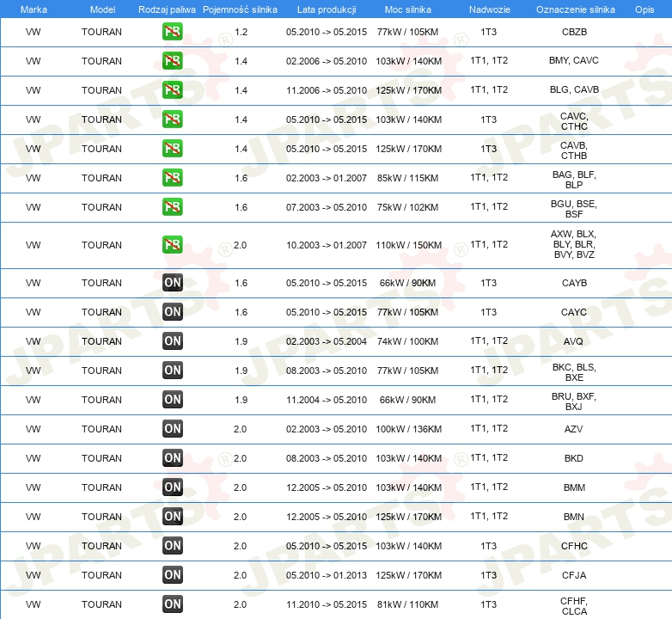Click production years 05.2010 -> 01.2013

[327, 575]
